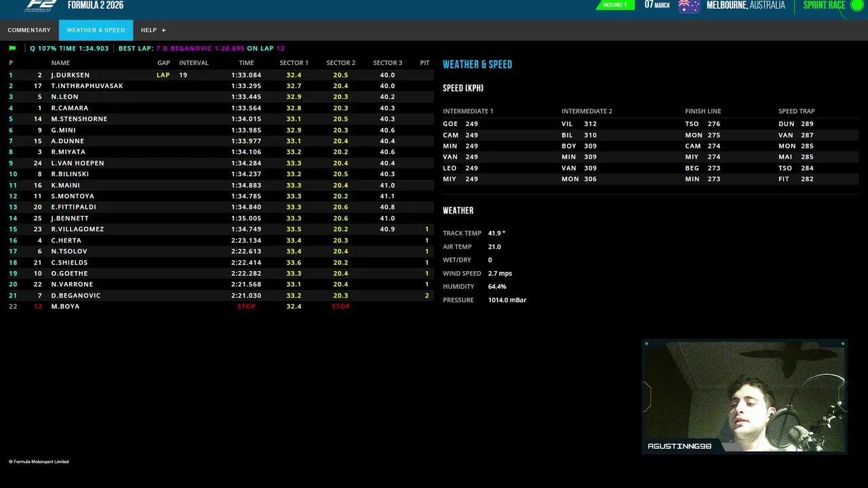Screen dimensions: 868x488
Task: Select driver E.FITTIPALDI row
Action: point(220,207)
